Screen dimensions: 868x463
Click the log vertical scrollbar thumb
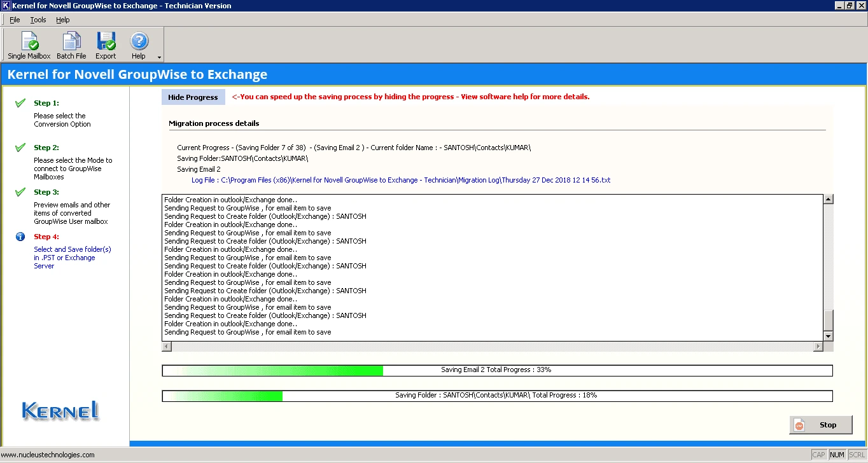tap(828, 320)
